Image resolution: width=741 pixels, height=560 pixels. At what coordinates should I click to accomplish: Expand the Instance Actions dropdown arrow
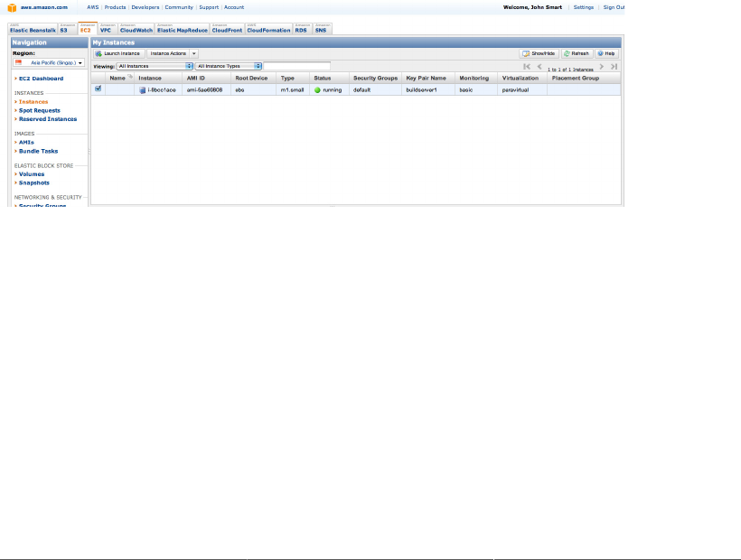pos(193,54)
